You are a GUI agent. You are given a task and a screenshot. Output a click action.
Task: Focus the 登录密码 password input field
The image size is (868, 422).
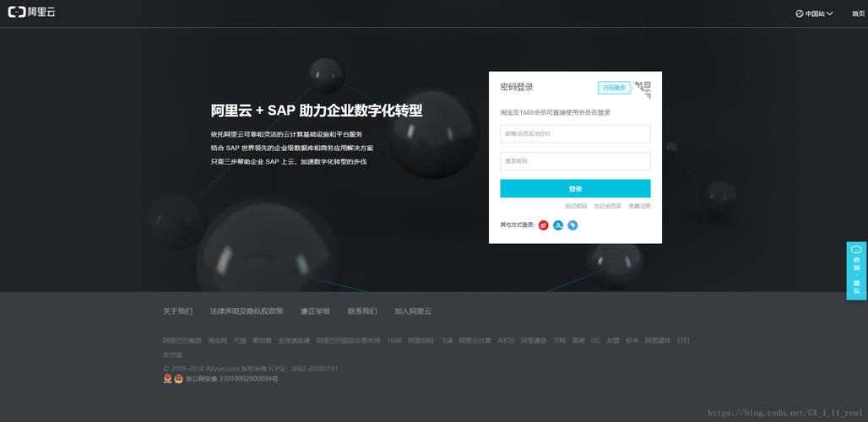point(575,161)
